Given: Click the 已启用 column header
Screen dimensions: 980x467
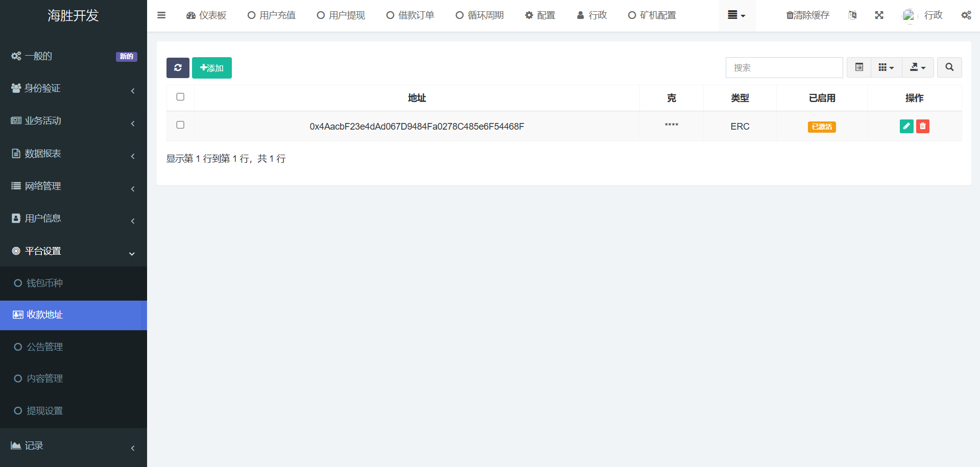Looking at the screenshot, I should click(822, 98).
